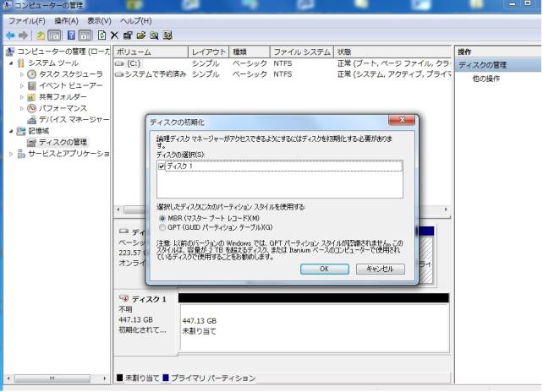Select パフォーマンス in the tree

pyautogui.click(x=63, y=108)
